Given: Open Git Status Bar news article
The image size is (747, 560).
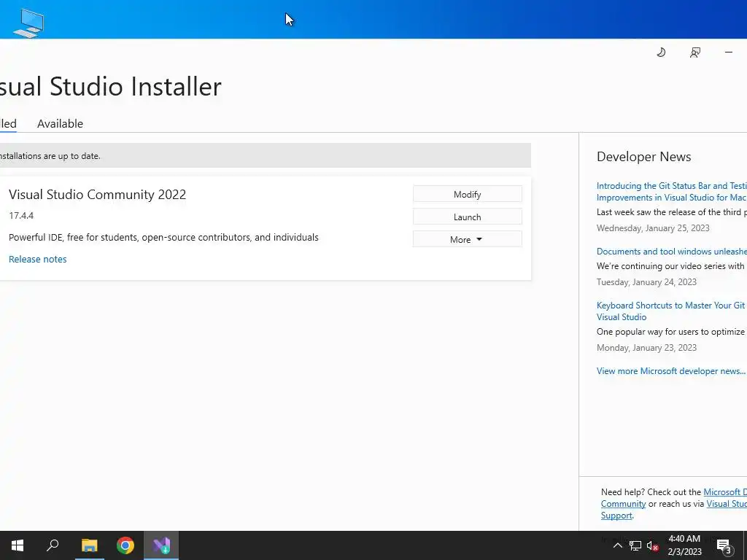Looking at the screenshot, I should click(x=672, y=192).
